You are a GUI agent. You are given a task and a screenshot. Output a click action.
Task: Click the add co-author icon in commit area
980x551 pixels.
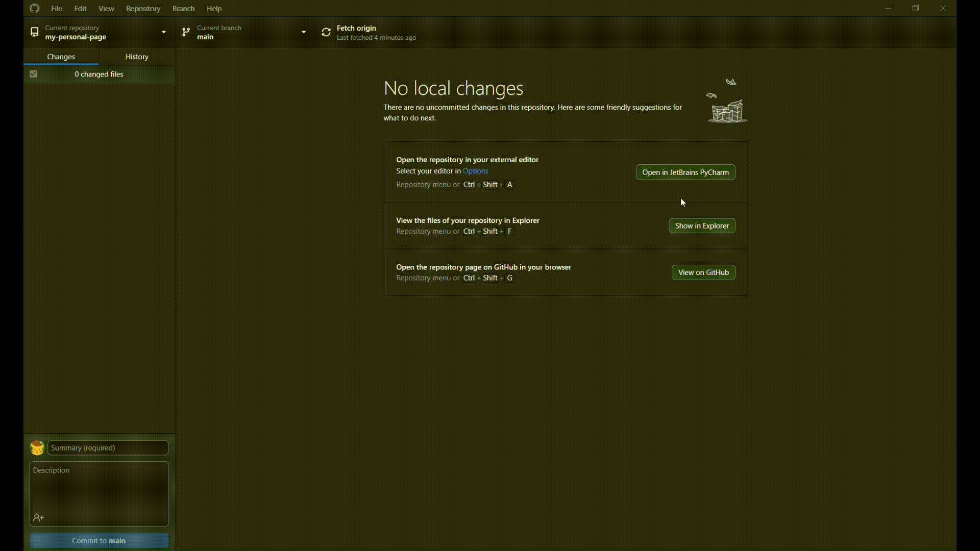pyautogui.click(x=38, y=517)
